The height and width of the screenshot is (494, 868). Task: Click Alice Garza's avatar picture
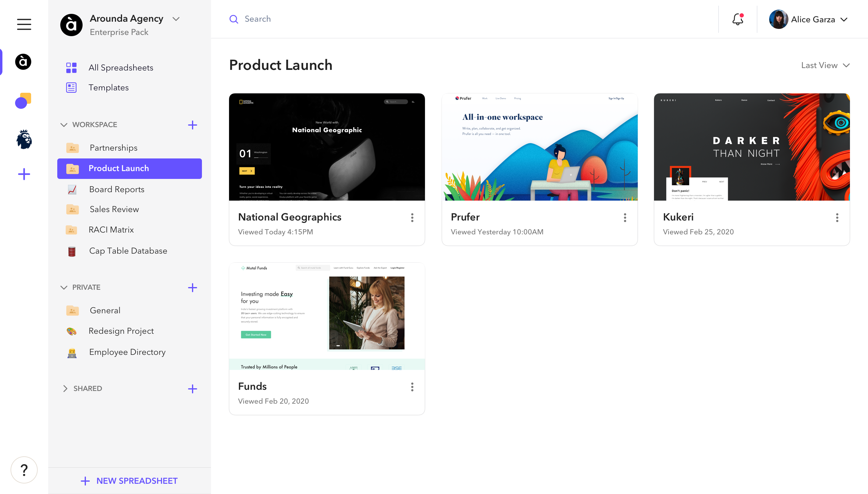click(x=778, y=19)
